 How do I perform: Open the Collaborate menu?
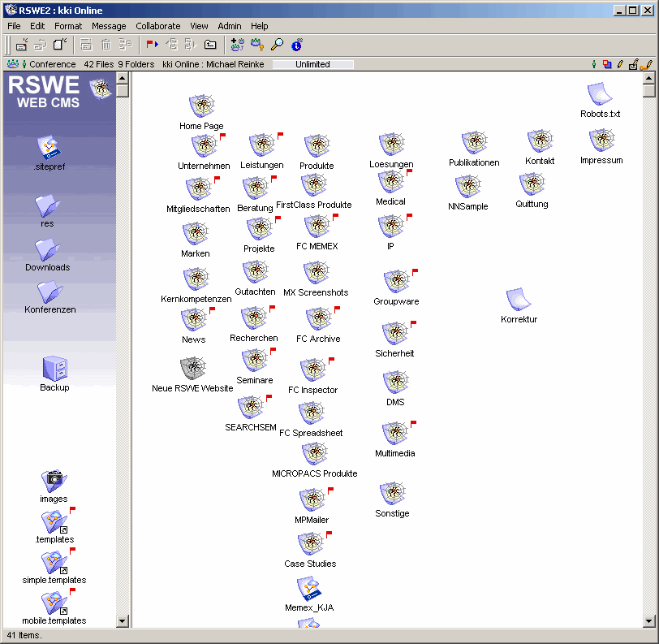[158, 26]
